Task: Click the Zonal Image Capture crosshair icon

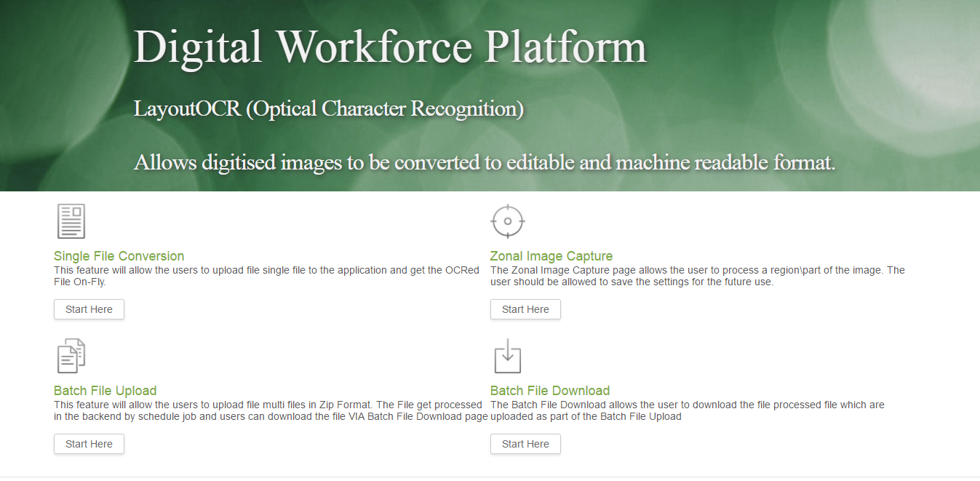Action: click(507, 221)
